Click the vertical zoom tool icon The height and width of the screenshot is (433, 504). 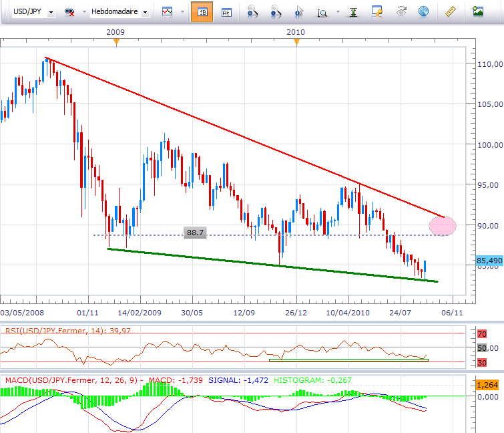tap(323, 12)
